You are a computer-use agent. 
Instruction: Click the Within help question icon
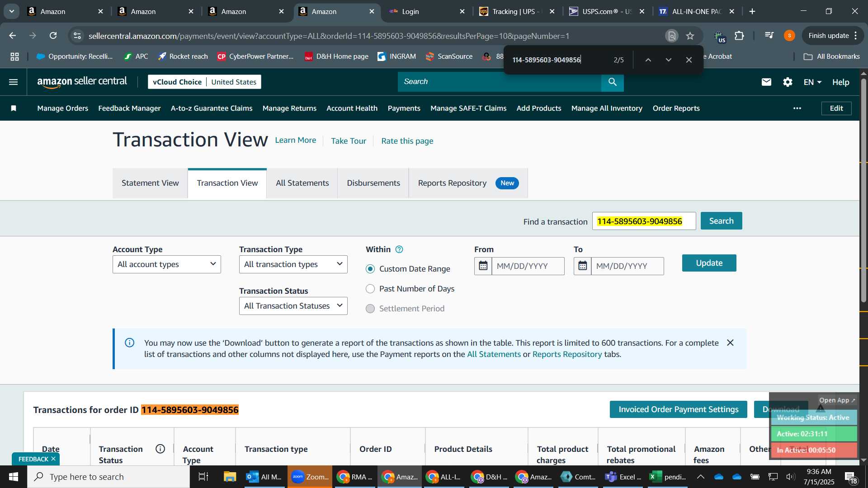click(x=399, y=249)
